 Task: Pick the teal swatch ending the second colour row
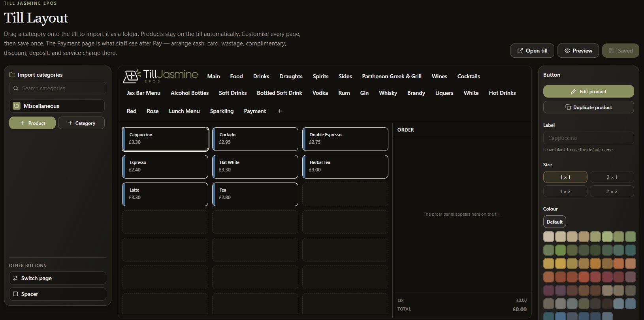[631, 250]
